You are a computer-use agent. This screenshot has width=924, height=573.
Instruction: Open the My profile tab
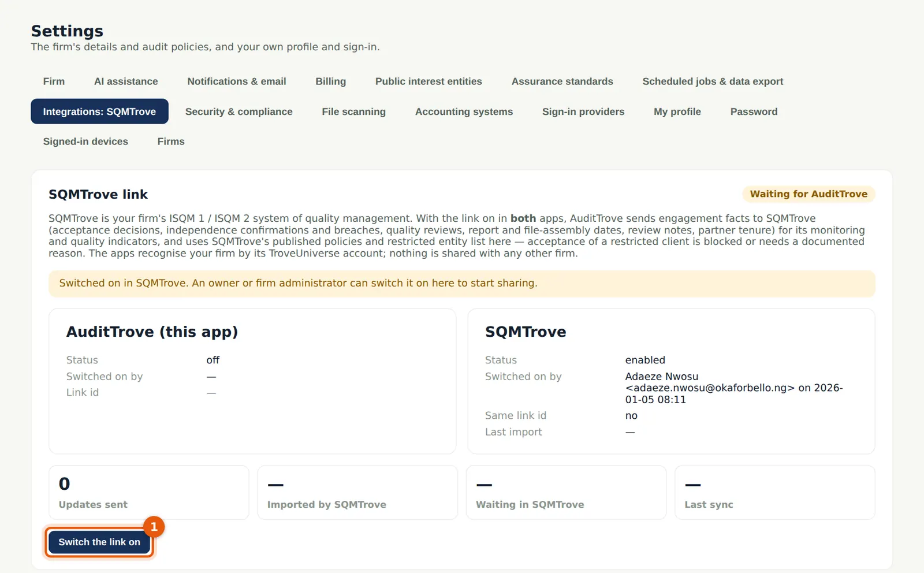click(677, 111)
